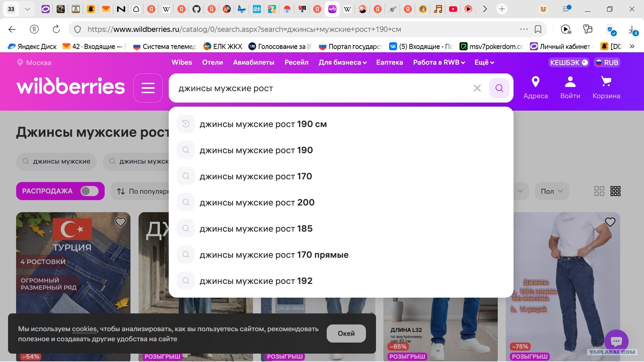
Task: Pick suggestion джинсы мужские рост 200
Action: [341, 202]
